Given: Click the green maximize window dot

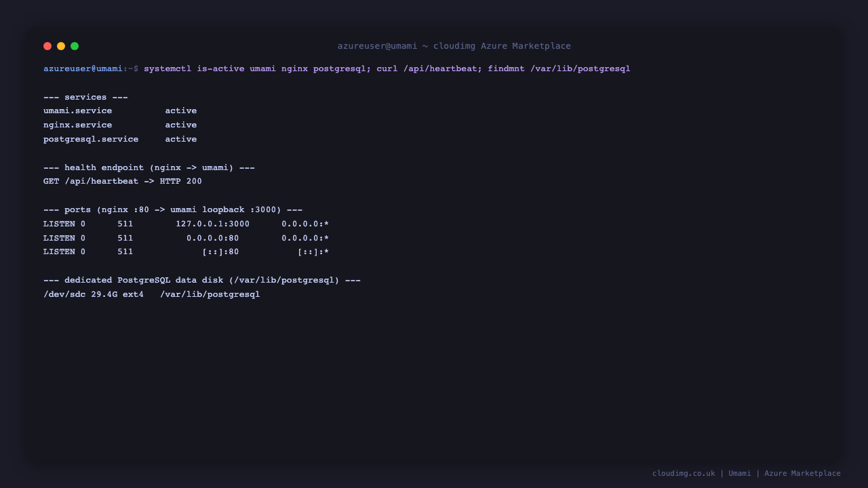Looking at the screenshot, I should [x=75, y=46].
